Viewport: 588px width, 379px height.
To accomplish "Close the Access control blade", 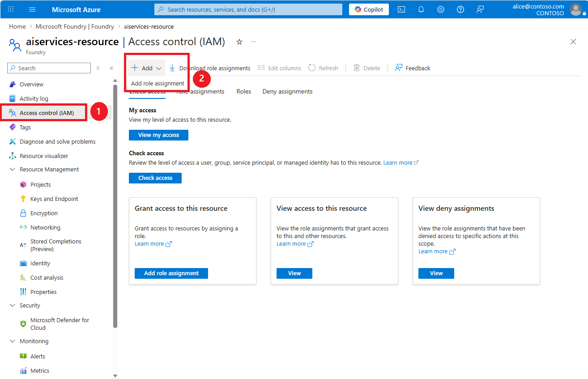I will point(573,42).
